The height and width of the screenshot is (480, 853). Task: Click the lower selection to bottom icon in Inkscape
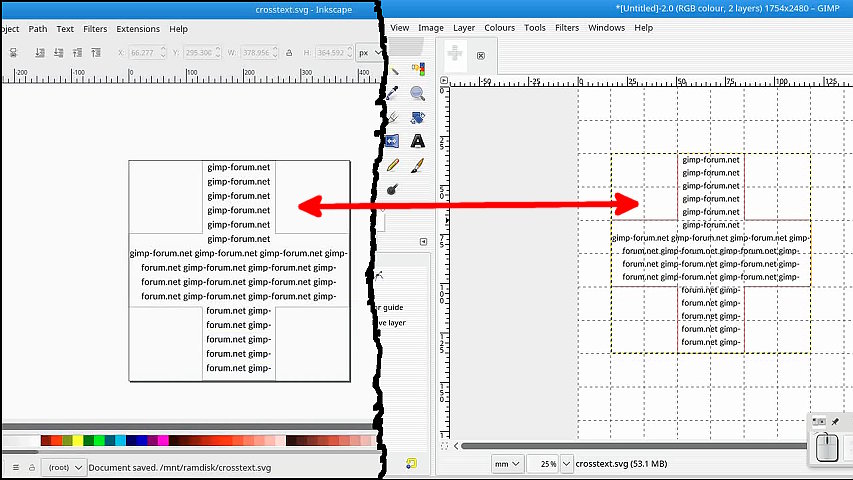(x=40, y=53)
